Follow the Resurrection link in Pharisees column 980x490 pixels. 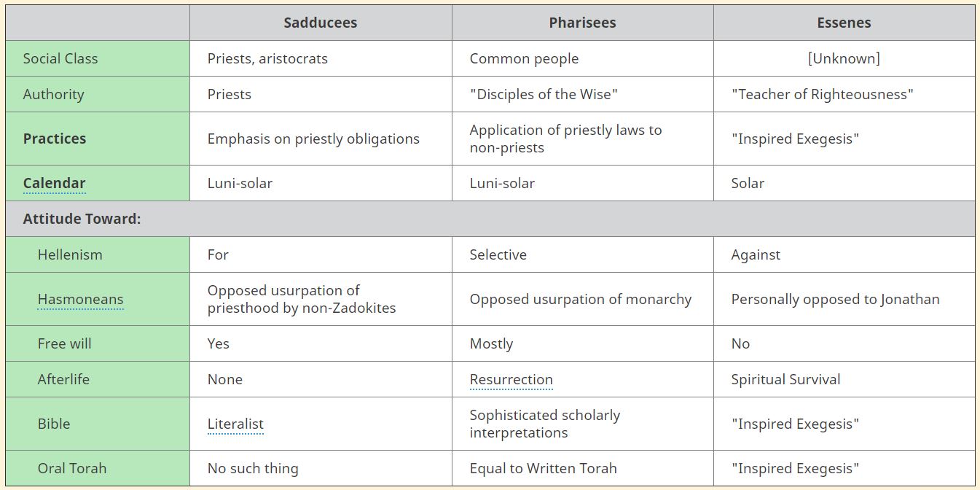pos(511,379)
